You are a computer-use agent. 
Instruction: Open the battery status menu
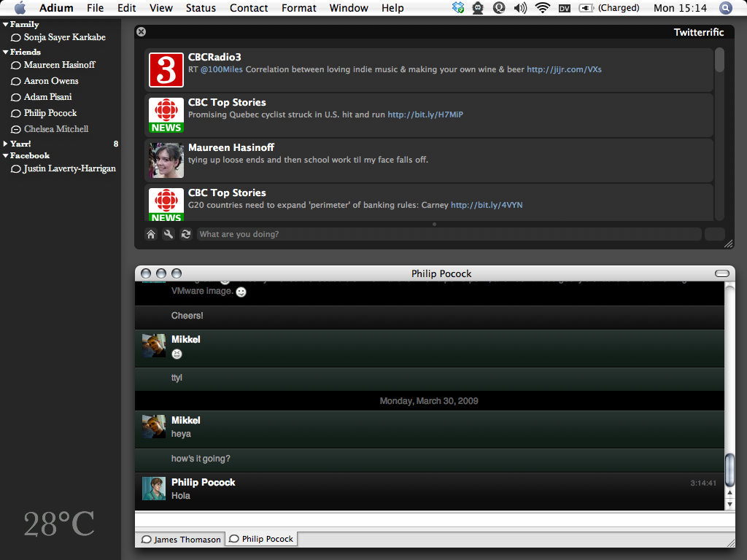coord(609,8)
